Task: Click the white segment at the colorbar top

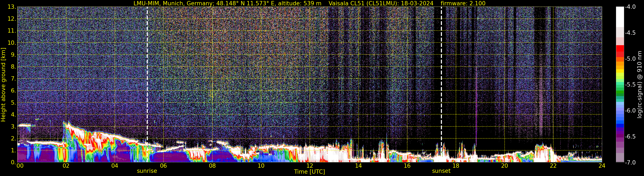Action: tap(620, 17)
